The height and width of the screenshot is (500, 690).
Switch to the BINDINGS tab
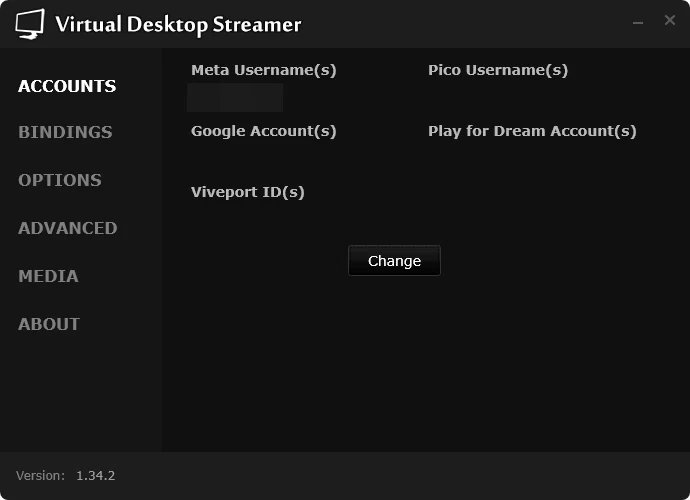(x=65, y=132)
